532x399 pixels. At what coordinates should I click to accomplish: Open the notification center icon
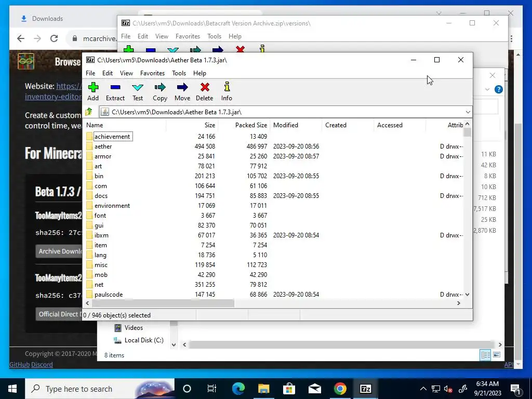click(x=516, y=389)
